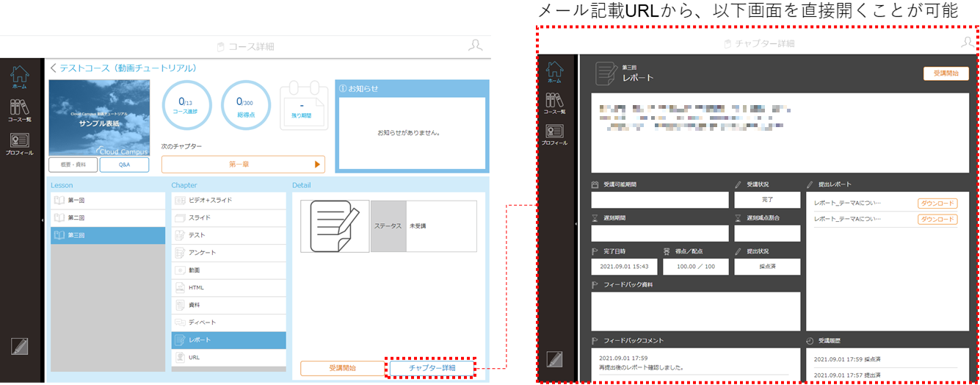Open プロフィール icon in chapter detail sidebar
Viewport: 980px width, 385px height.
555,136
